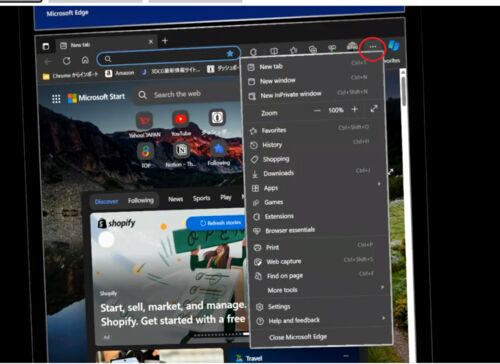Go to the home page icon
The height and width of the screenshot is (364, 500).
[x=85, y=60]
